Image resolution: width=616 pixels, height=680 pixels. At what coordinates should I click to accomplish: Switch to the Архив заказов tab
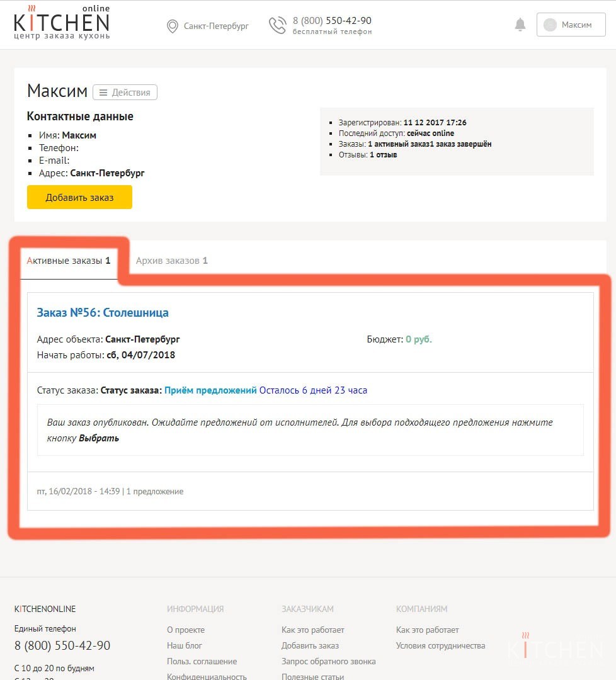click(171, 261)
